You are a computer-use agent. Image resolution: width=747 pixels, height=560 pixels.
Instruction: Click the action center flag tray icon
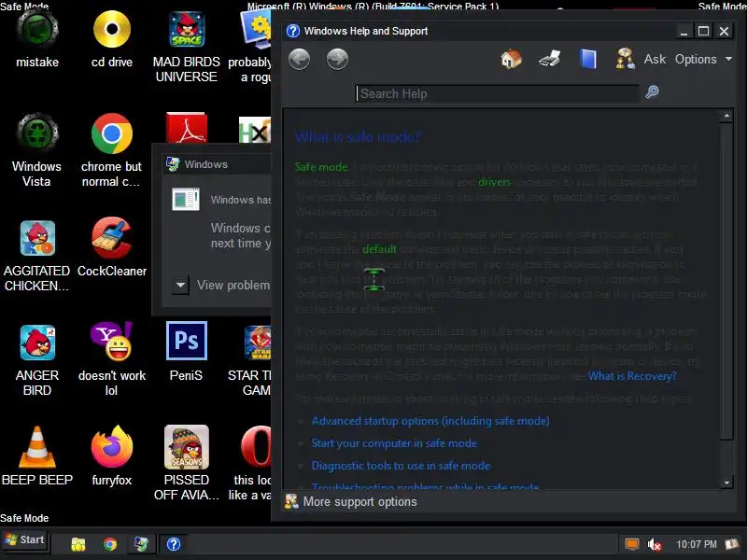731,544
